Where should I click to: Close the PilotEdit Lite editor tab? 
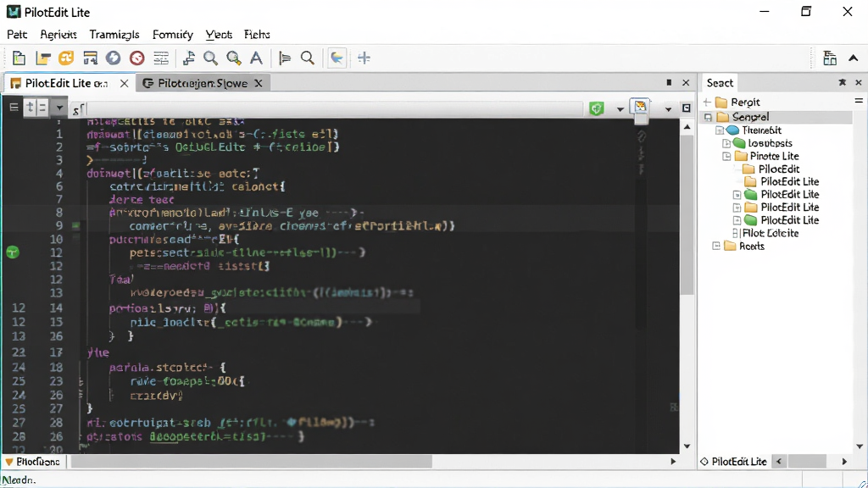click(x=125, y=83)
